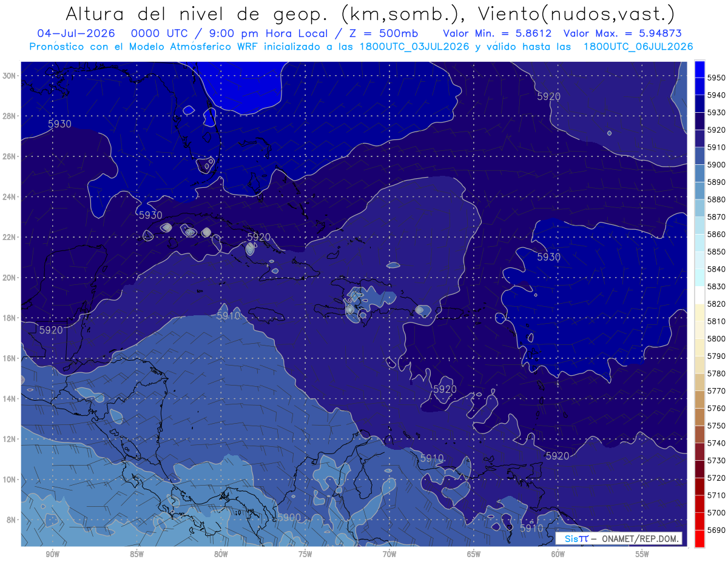This screenshot has width=728, height=562.
Task: Click the 65W longitude axis label
Action: click(474, 554)
